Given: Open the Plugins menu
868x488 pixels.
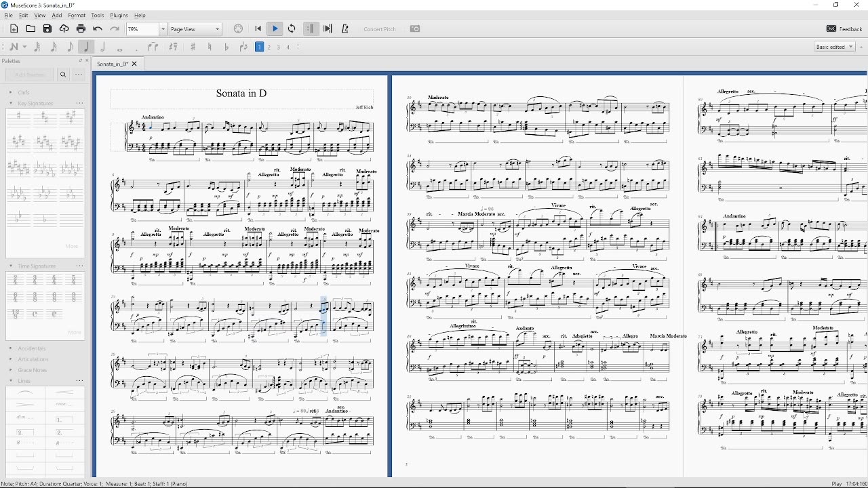Looking at the screenshot, I should 119,15.
